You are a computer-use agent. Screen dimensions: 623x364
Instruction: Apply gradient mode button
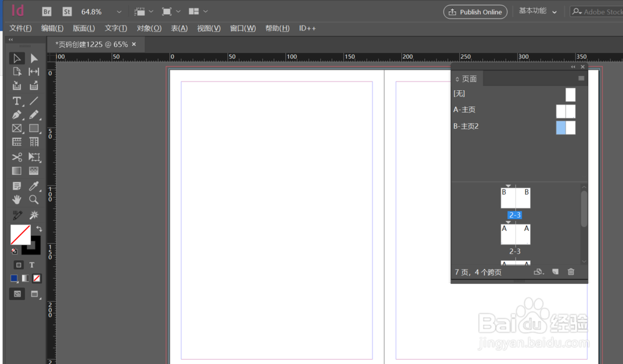pos(26,278)
